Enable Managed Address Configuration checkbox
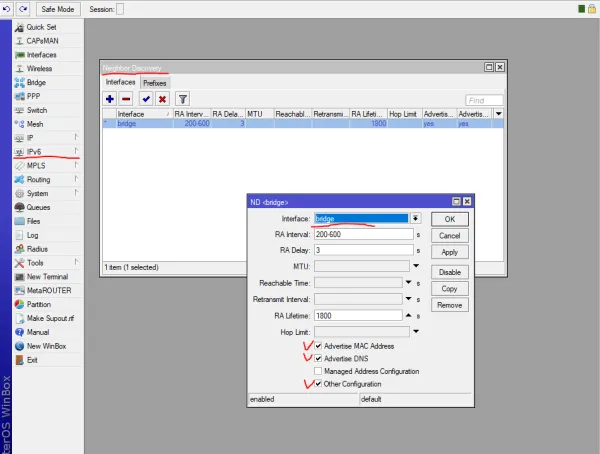Image resolution: width=600 pixels, height=454 pixels. click(319, 371)
